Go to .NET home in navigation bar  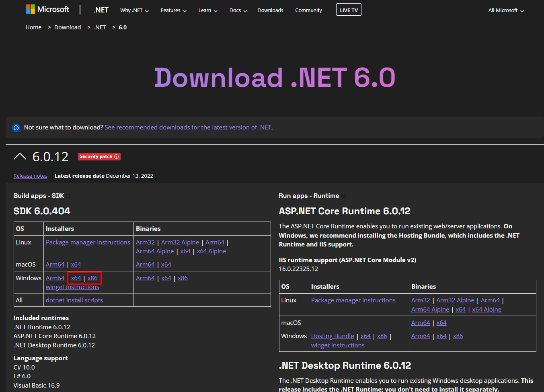coord(101,10)
